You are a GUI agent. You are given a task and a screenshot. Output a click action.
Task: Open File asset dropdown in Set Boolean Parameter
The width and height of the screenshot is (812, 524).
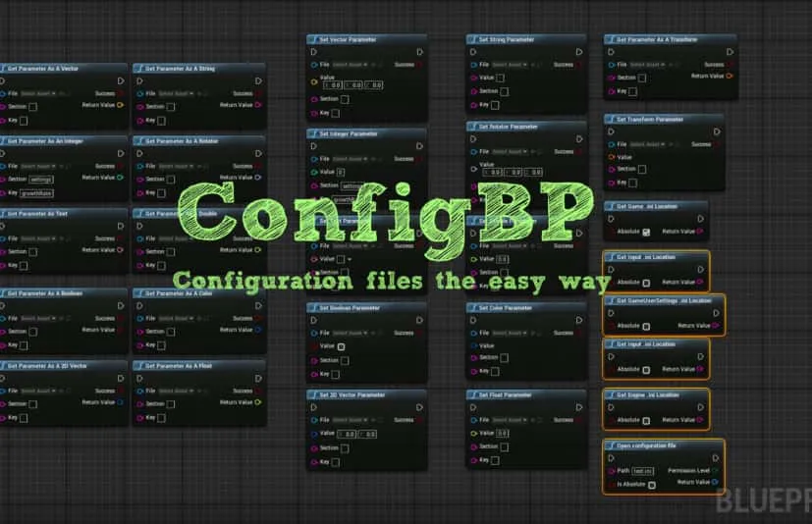pos(351,333)
